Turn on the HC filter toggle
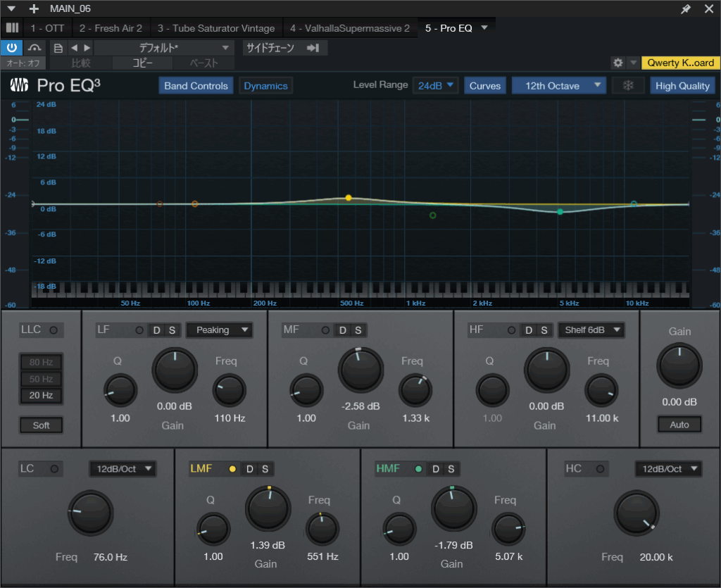 600,469
